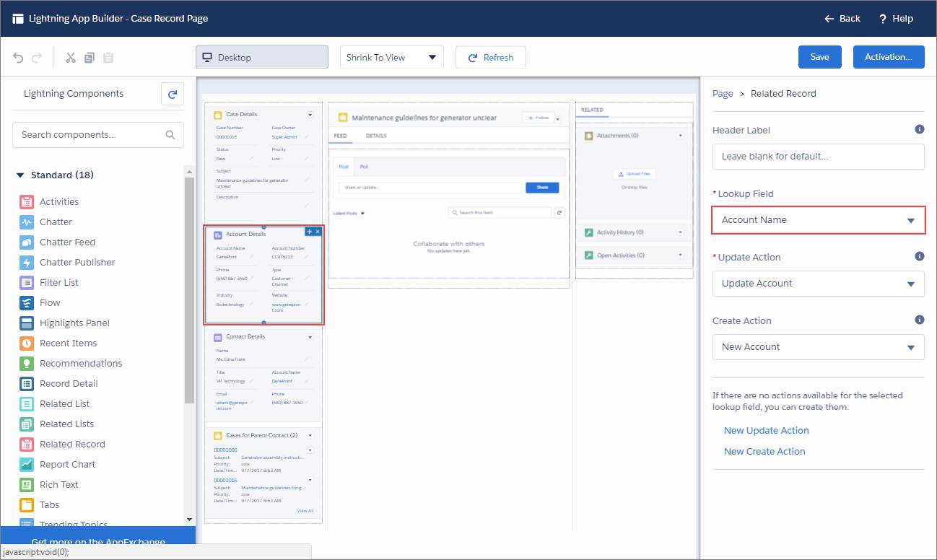This screenshot has height=560, width=937.
Task: Select the Related Lists component icon
Action: pos(27,424)
